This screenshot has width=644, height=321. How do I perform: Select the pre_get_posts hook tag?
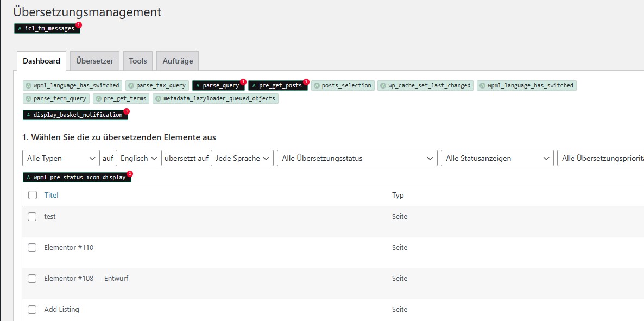pos(277,85)
